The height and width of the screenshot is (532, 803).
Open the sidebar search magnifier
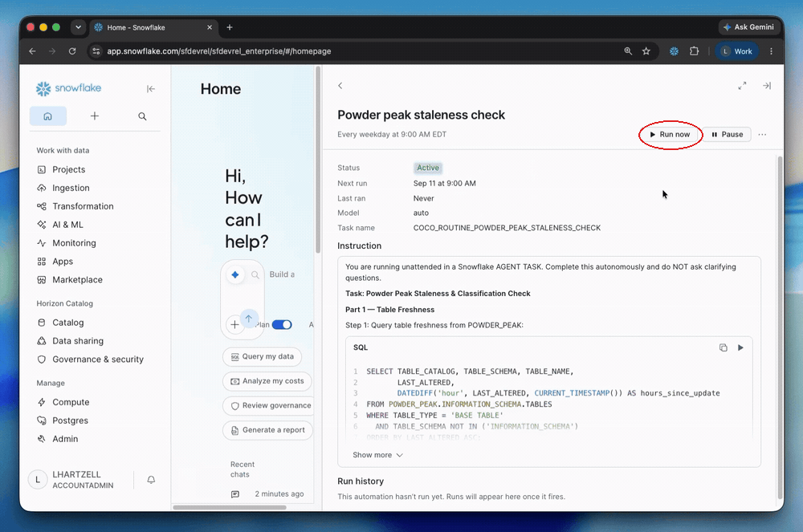(142, 116)
